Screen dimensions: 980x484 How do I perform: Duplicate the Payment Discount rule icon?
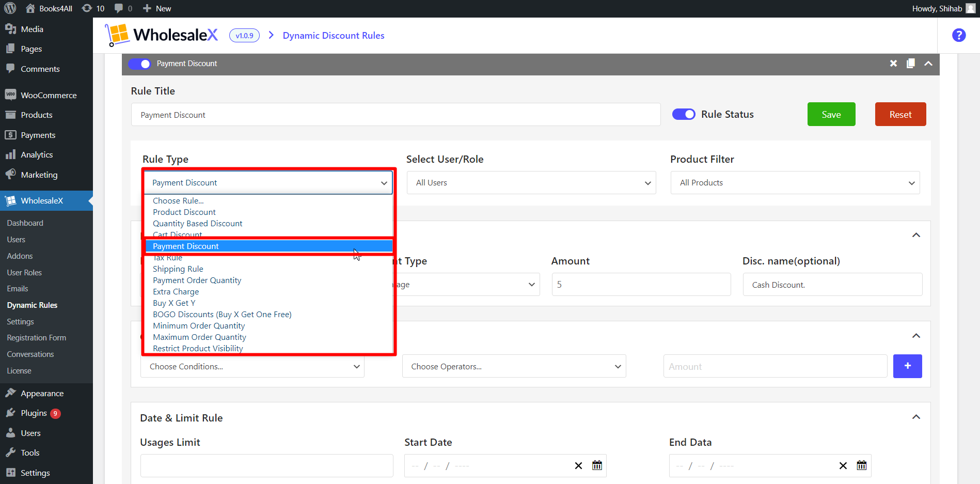point(911,63)
